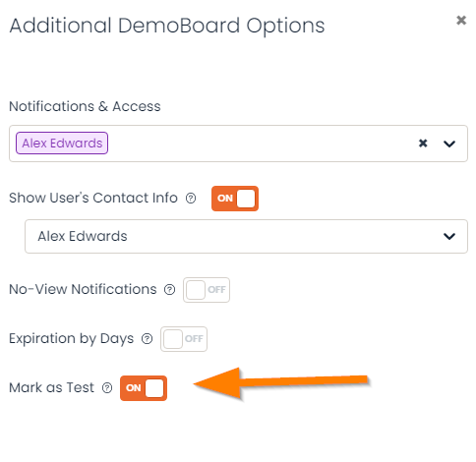Show help for Expiration by Days
The height and width of the screenshot is (462, 476).
tap(147, 339)
